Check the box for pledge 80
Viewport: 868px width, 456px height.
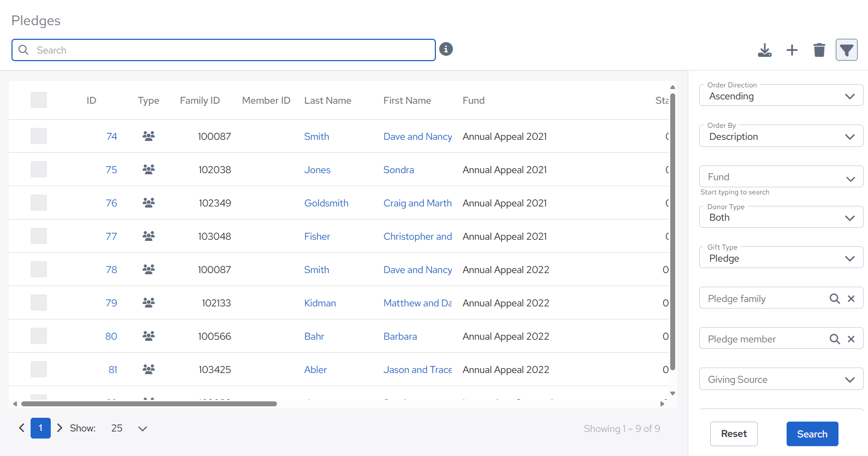click(39, 336)
